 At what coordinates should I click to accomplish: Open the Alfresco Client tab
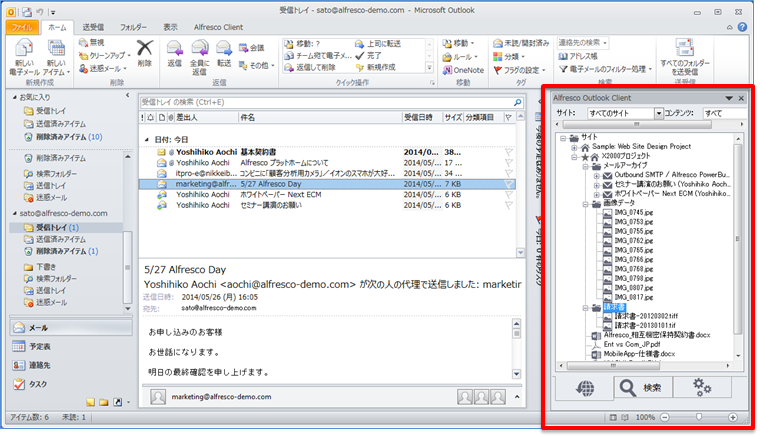coord(219,27)
